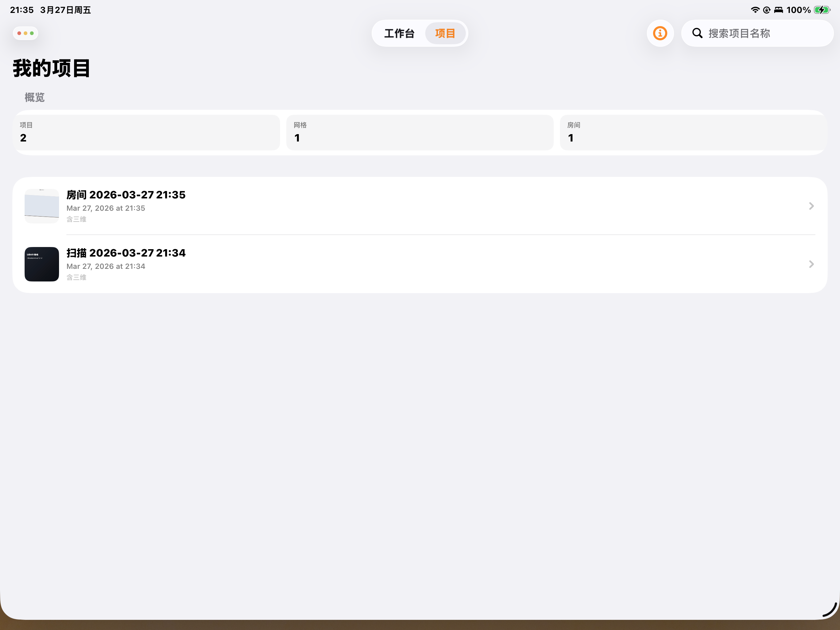Tap the sleep focus bed icon

click(x=779, y=10)
